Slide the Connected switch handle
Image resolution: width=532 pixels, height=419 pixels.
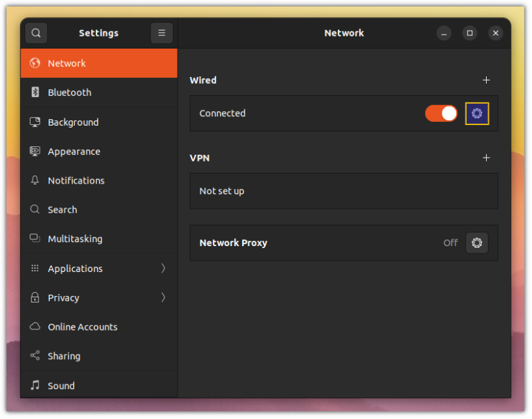448,113
